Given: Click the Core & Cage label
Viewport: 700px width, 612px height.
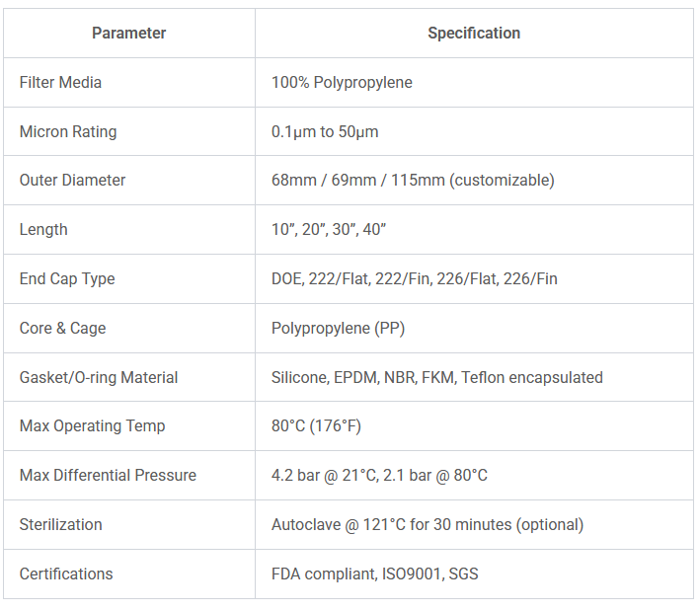Looking at the screenshot, I should (62, 329).
